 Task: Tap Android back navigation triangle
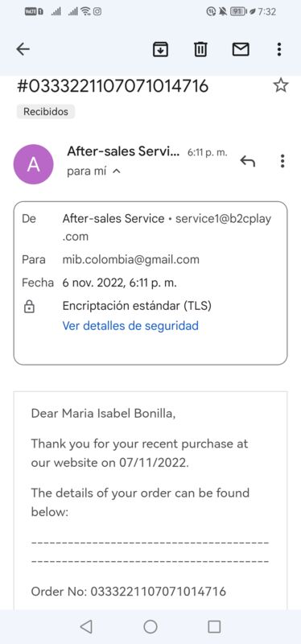pos(86,626)
